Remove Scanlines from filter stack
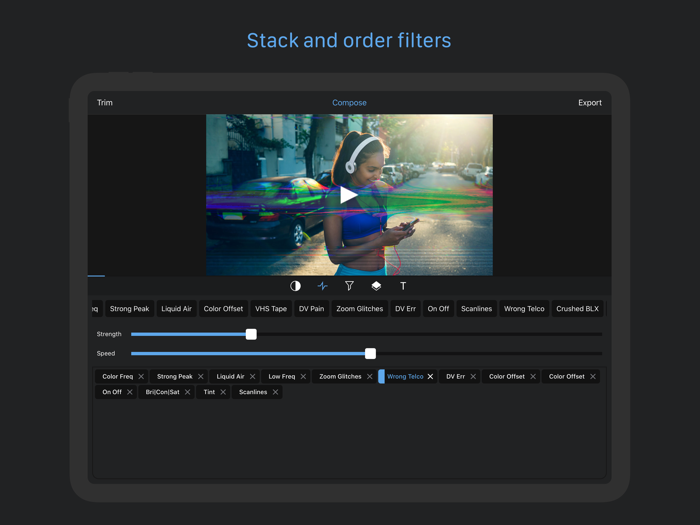The height and width of the screenshot is (525, 700). (275, 392)
